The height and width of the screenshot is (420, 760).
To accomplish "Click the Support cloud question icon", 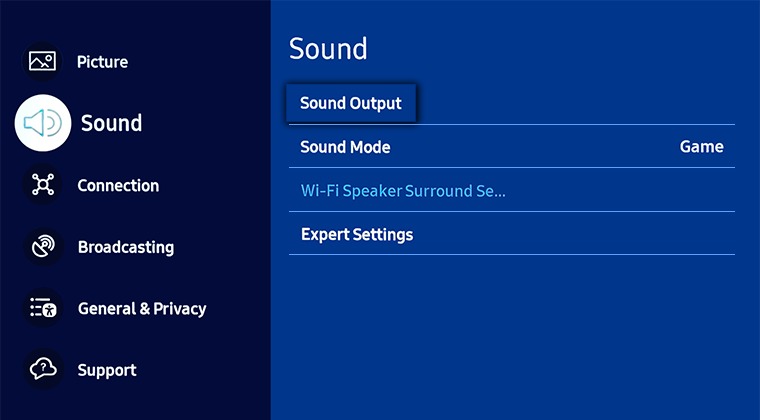I will tap(43, 370).
